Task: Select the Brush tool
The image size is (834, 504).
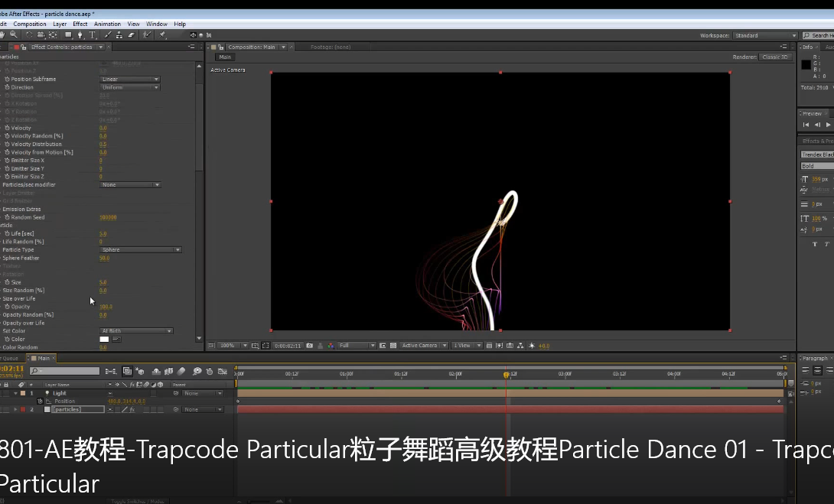Action: coord(108,35)
